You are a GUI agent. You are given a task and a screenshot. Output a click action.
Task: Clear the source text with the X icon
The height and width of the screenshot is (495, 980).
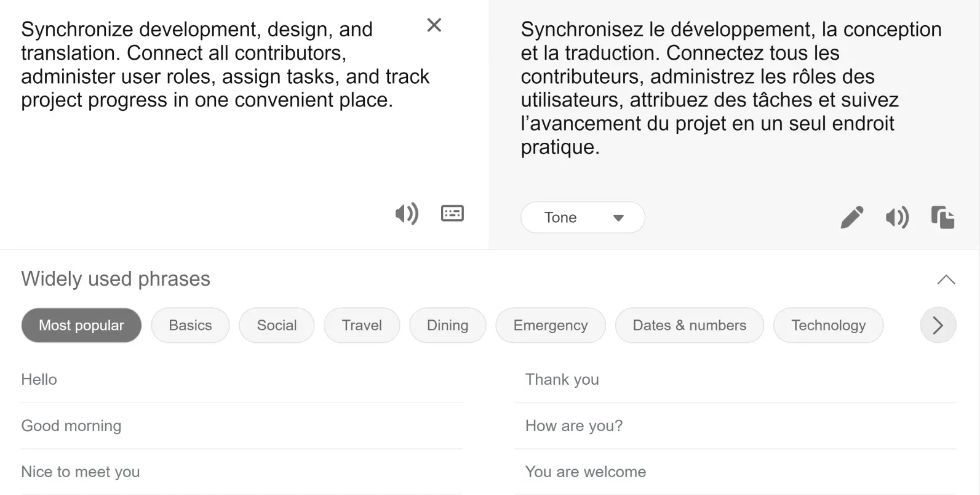click(434, 25)
